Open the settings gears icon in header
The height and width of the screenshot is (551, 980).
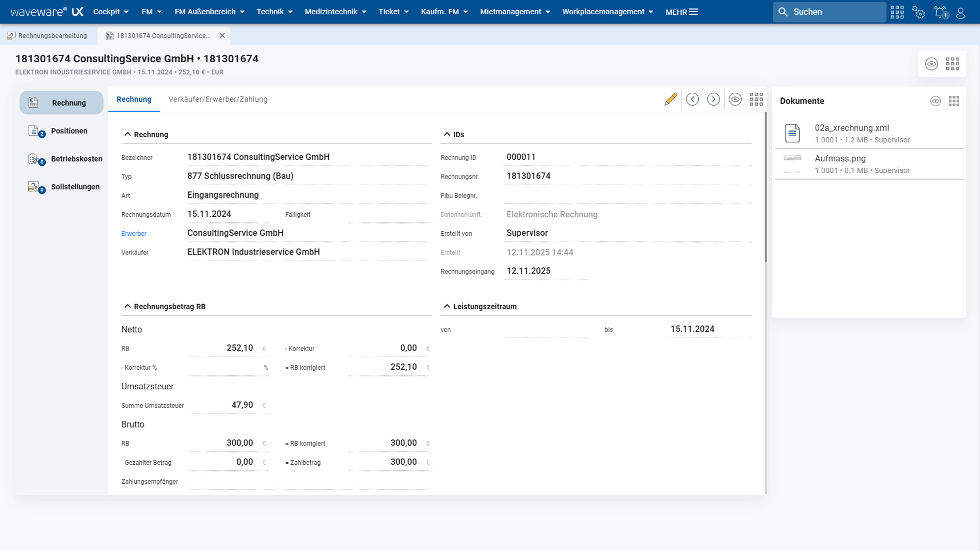point(918,12)
